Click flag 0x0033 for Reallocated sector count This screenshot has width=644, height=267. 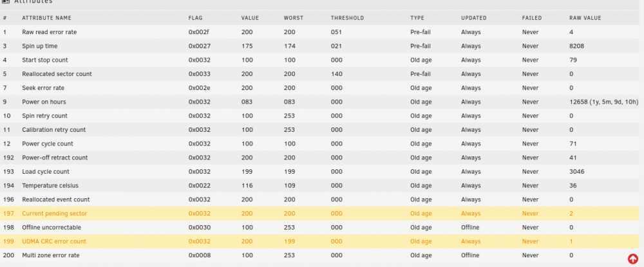point(200,74)
